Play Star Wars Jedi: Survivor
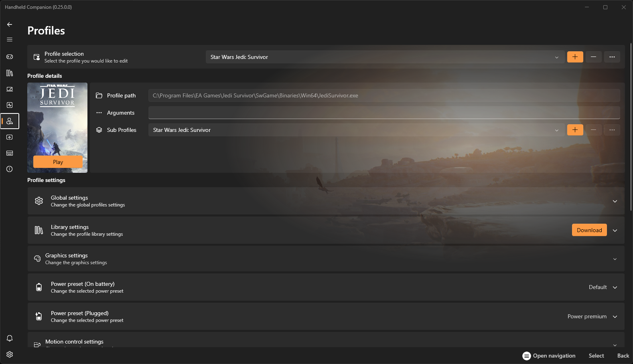The image size is (633, 364). [x=58, y=162]
